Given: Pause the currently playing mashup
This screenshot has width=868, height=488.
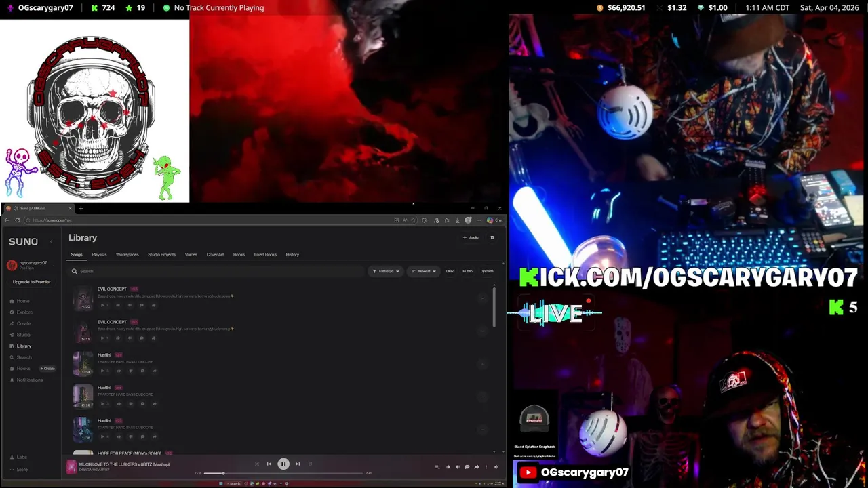Looking at the screenshot, I should (283, 464).
